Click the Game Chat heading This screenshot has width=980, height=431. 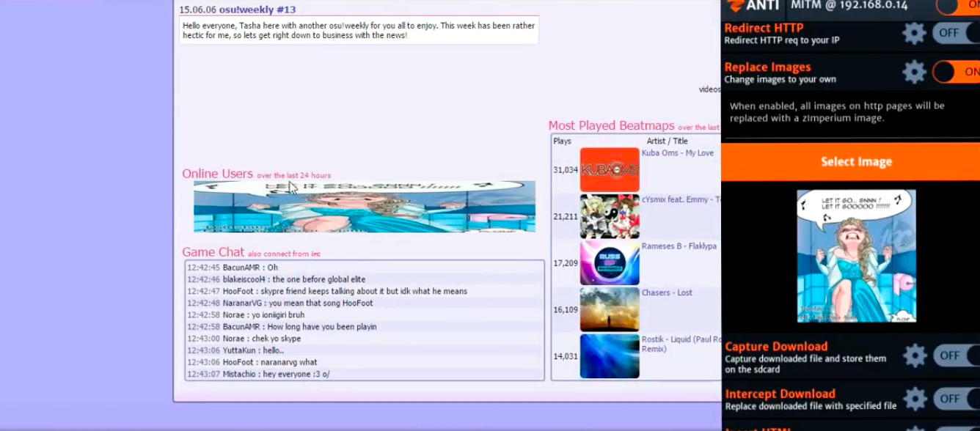[213, 252]
